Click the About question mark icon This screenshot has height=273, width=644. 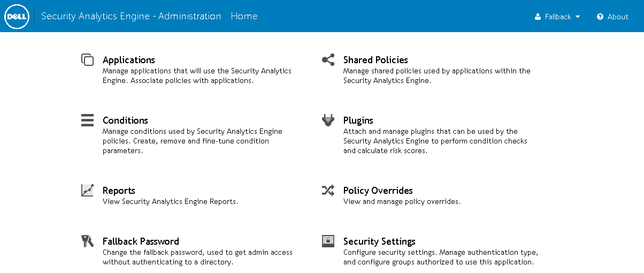tap(600, 17)
